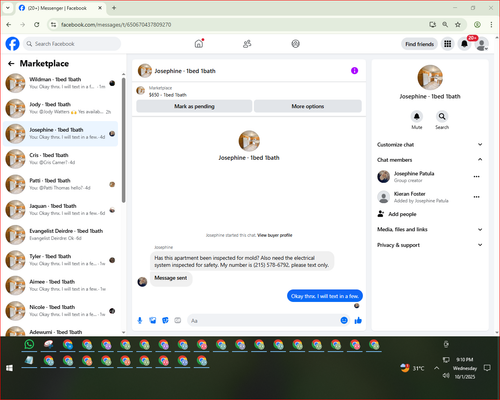Expand Privacy & support section
Viewport: 500px width, 400px height.
click(x=430, y=245)
